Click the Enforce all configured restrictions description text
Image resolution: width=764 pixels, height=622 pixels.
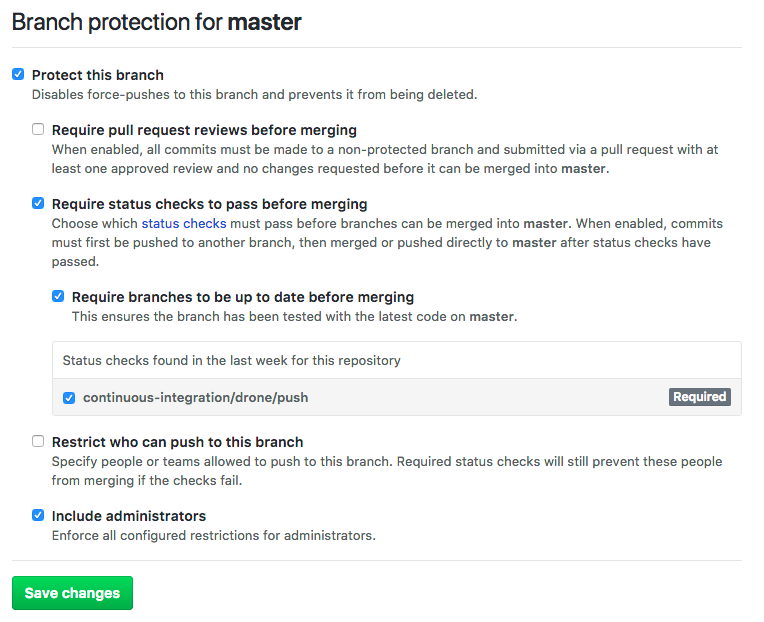click(x=213, y=535)
